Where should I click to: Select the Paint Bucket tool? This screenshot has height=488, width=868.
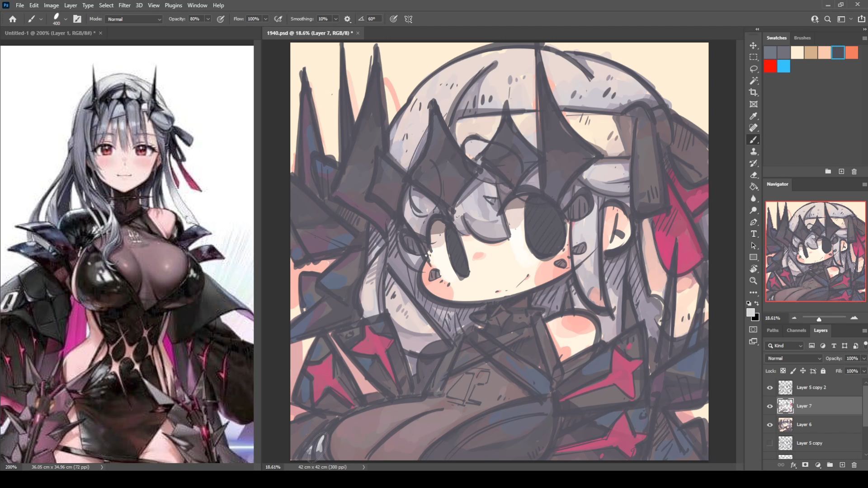(x=753, y=187)
